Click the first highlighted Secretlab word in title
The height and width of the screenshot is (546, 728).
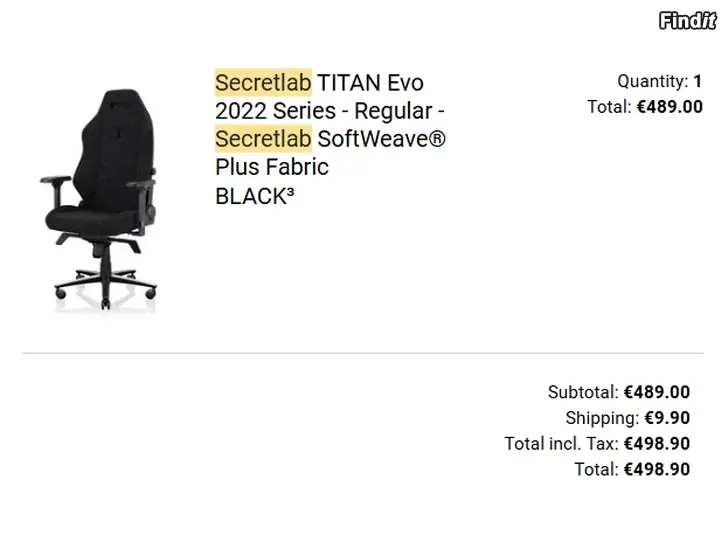[x=263, y=83]
